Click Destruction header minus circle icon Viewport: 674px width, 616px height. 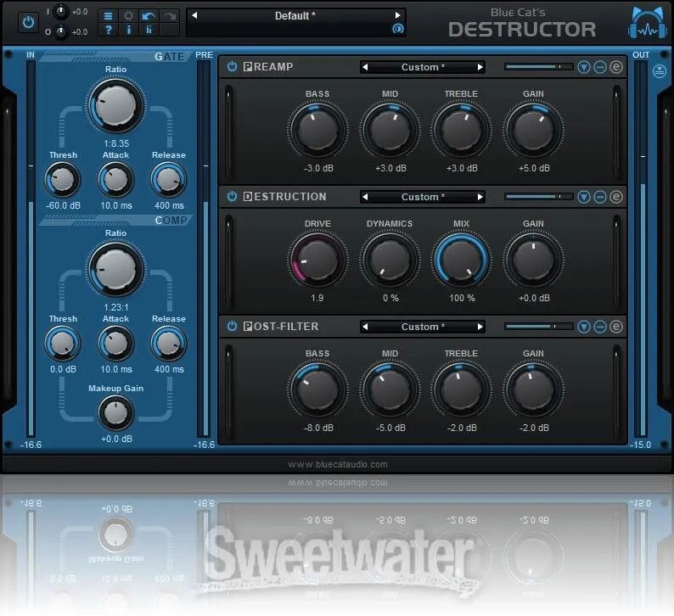coord(600,197)
